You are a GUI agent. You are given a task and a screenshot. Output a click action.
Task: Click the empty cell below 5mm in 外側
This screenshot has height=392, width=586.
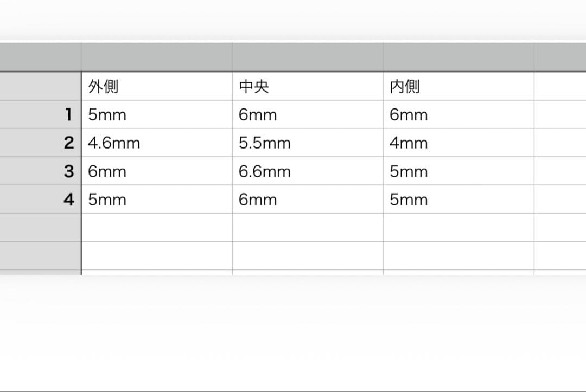156,228
